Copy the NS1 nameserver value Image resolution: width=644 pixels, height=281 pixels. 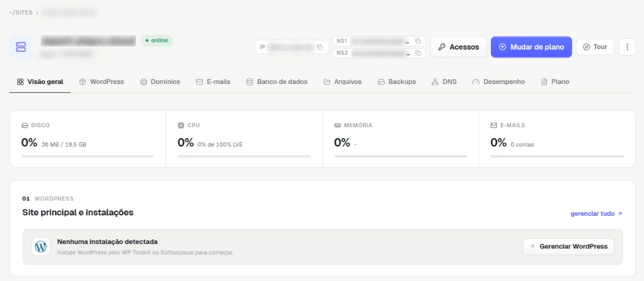click(418, 41)
